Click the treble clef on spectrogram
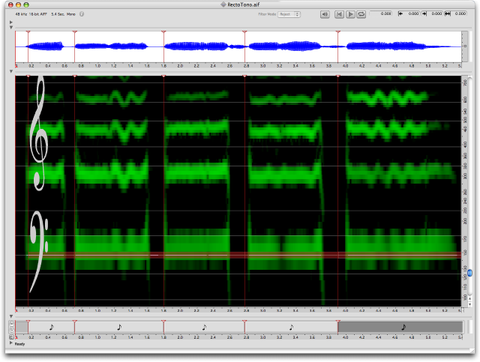Image resolution: width=480 pixels, height=362 pixels. (x=39, y=133)
